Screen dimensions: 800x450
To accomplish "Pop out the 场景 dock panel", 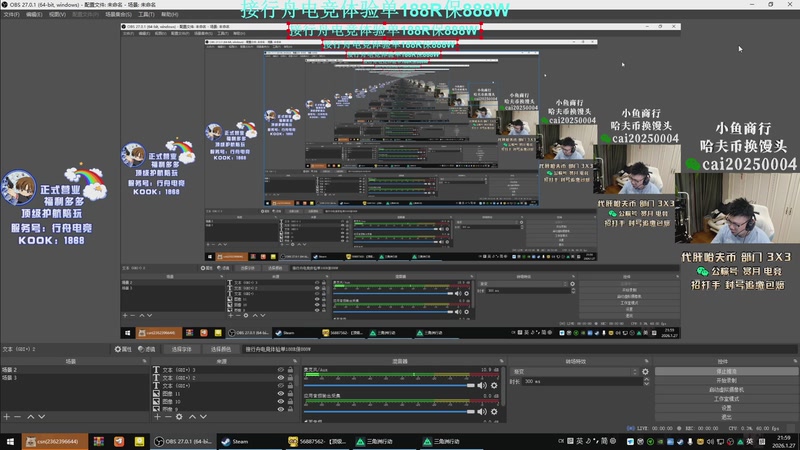I will click(144, 361).
